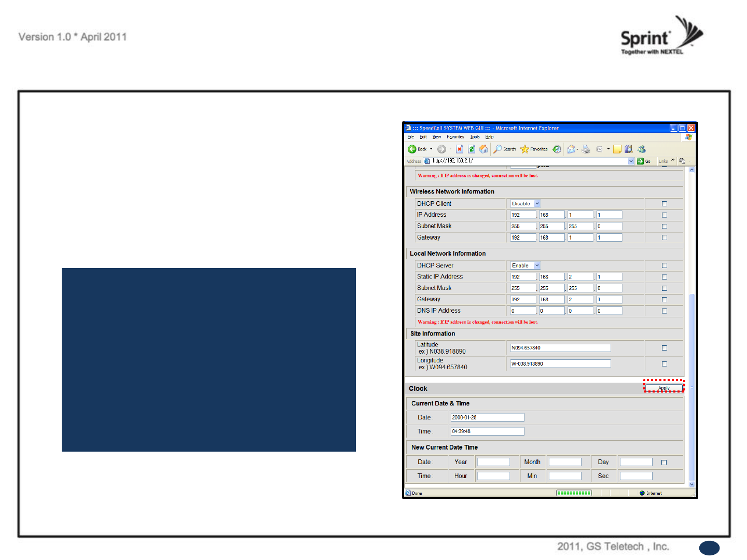Open the Edit menu
Screen dimensions: 747x560
[x=423, y=137]
